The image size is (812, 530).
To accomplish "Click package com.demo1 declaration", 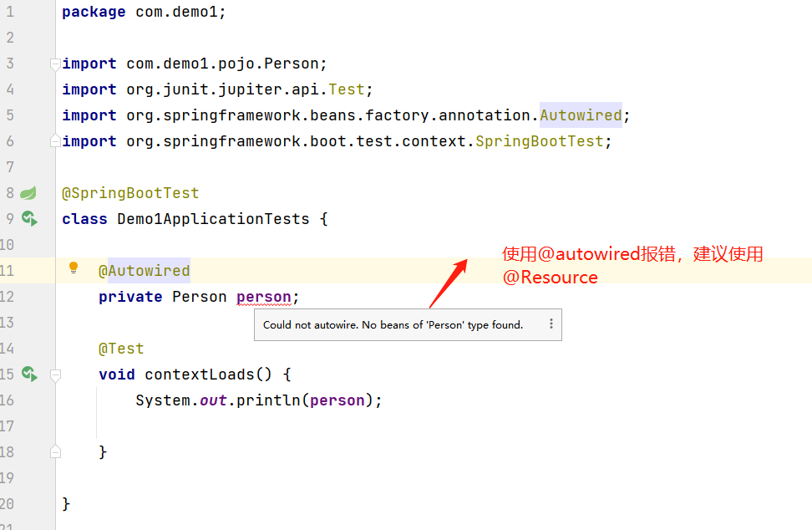I will point(144,12).
